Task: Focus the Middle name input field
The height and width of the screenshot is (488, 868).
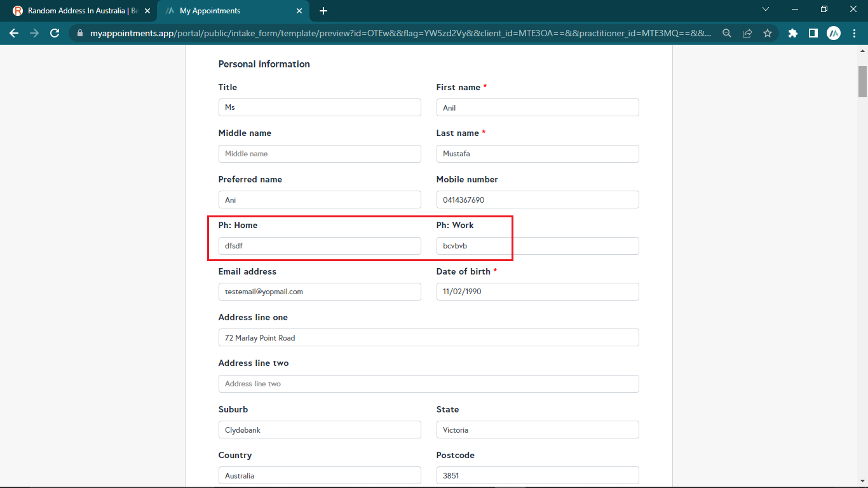Action: click(x=320, y=154)
